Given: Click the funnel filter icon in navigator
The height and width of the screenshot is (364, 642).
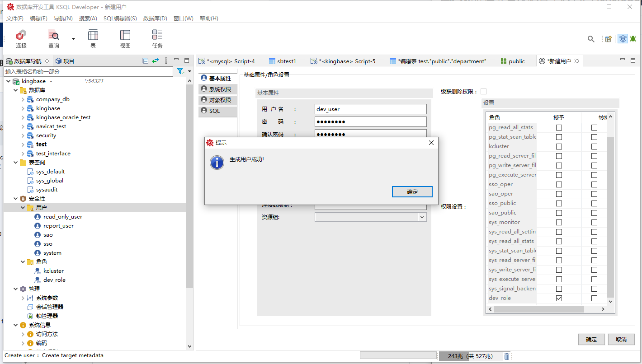Looking at the screenshot, I should point(180,71).
